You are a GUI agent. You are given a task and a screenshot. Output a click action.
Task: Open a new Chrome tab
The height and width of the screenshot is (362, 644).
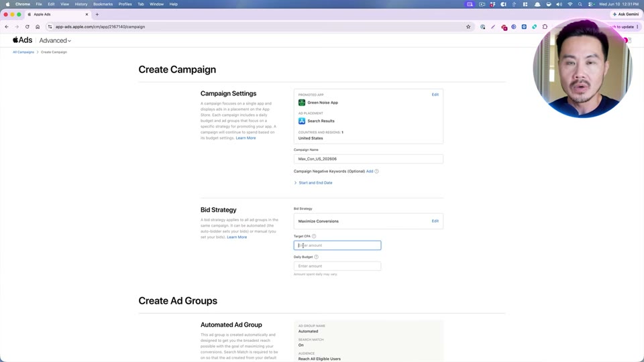97,14
